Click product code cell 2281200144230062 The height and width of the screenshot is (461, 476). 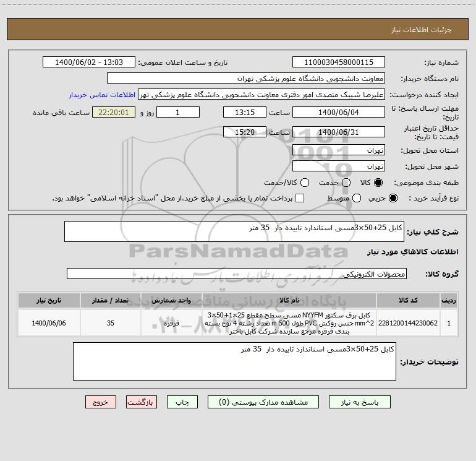(x=408, y=323)
